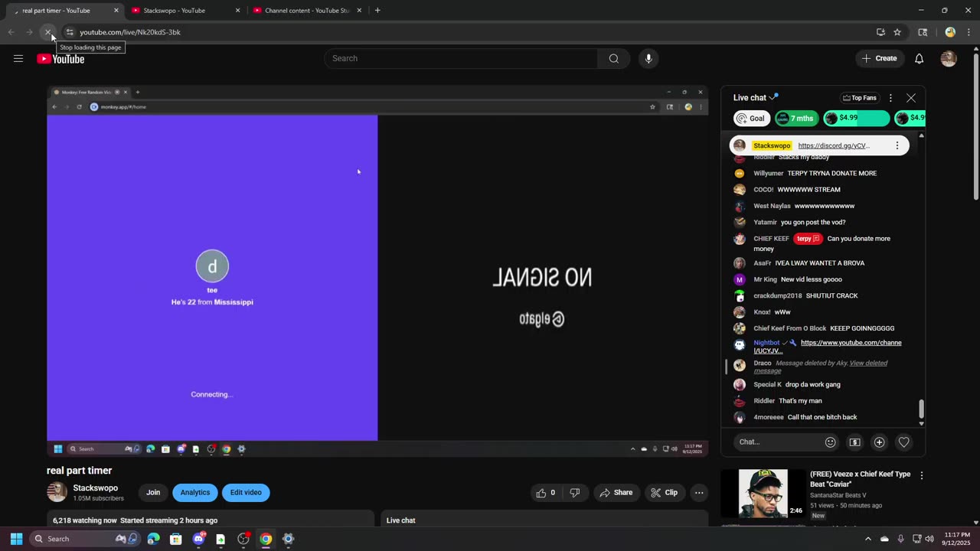Open more actions three dots under video
This screenshot has width=980, height=551.
coord(699,493)
